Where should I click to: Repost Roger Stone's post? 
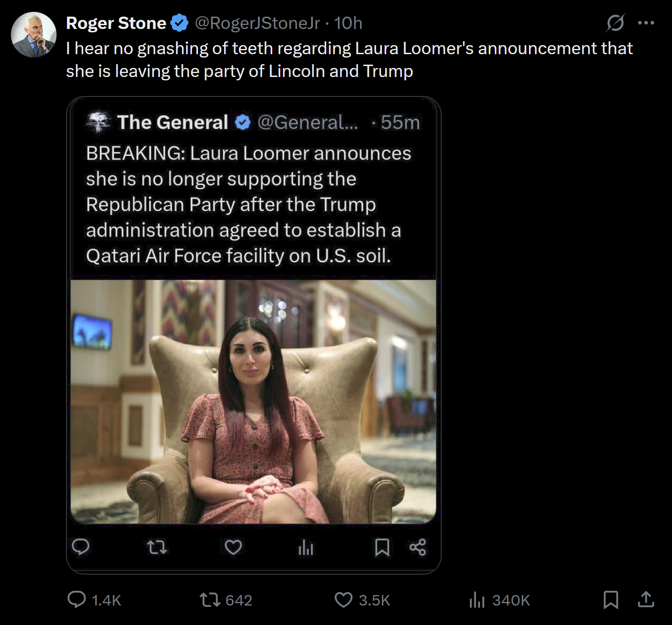[210, 600]
